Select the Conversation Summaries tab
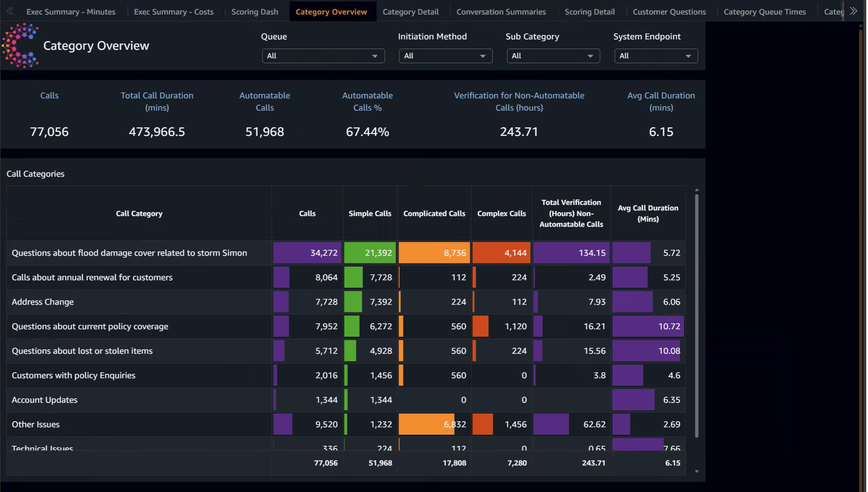This screenshot has height=492, width=868. [501, 12]
